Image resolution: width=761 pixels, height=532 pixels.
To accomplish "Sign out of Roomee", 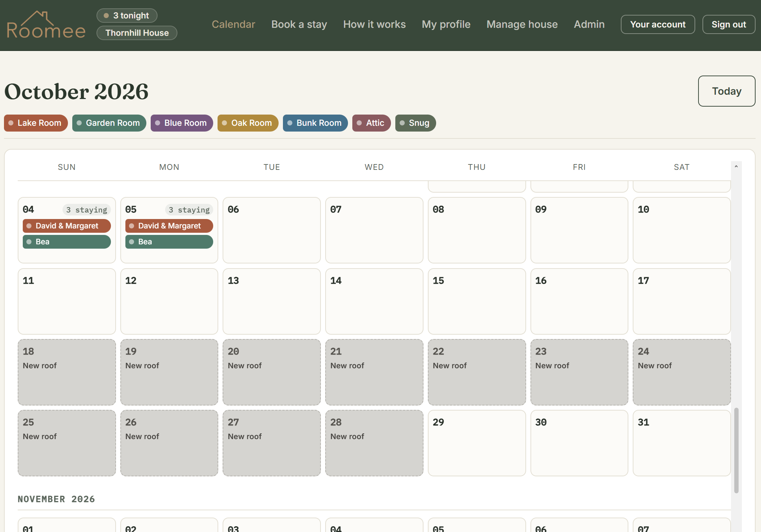I will [x=728, y=24].
